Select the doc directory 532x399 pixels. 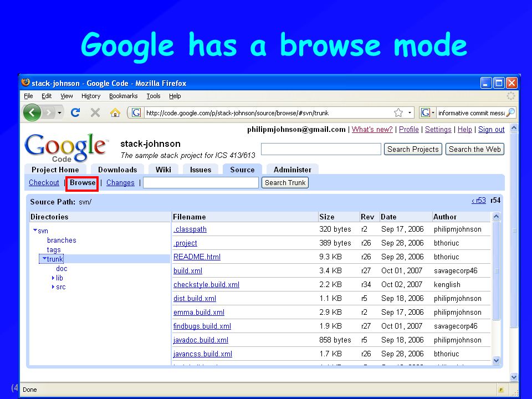(62, 268)
